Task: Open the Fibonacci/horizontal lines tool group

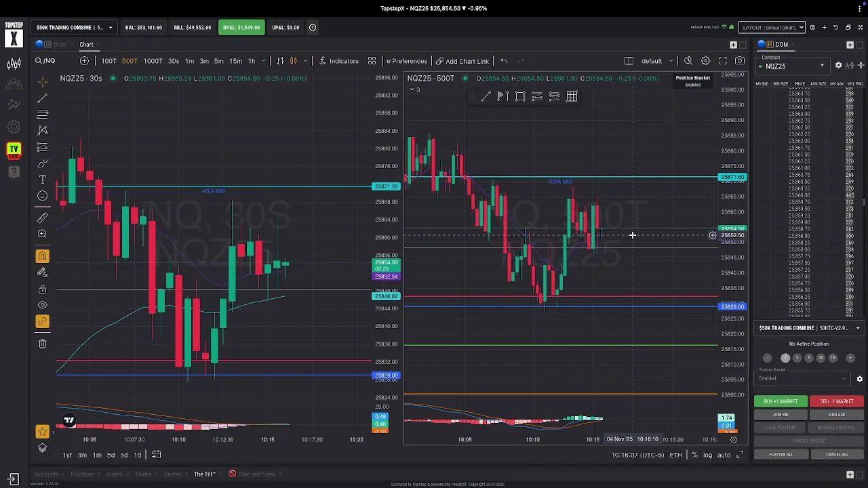Action: click(x=42, y=114)
